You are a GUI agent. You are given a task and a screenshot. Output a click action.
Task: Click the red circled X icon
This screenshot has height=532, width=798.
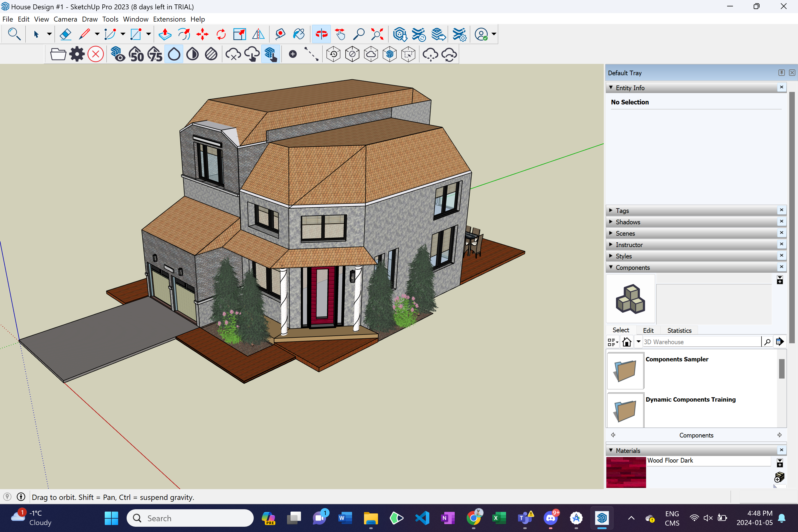(x=96, y=54)
